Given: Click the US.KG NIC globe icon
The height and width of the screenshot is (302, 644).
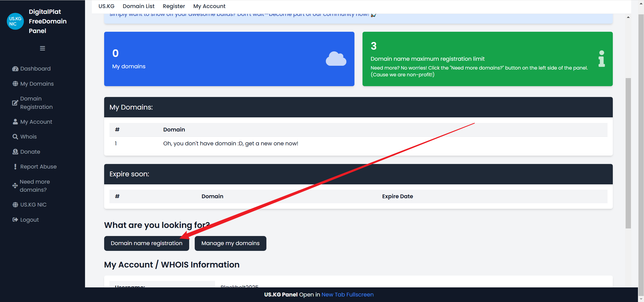Looking at the screenshot, I should click(15, 205).
